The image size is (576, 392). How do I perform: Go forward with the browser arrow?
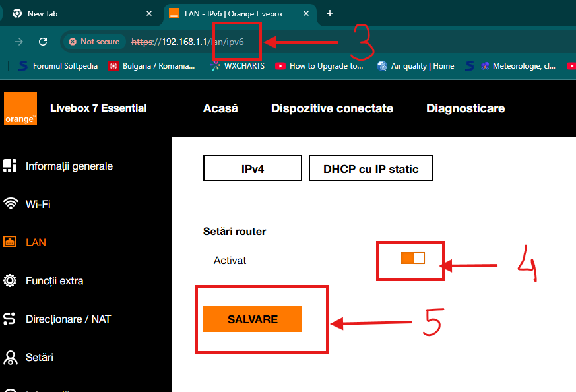[18, 42]
